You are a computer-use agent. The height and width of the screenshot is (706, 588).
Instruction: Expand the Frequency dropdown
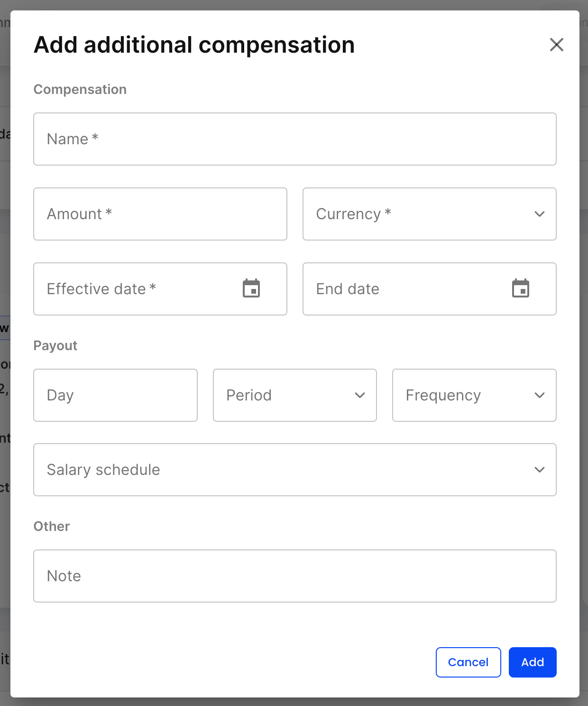[465, 395]
